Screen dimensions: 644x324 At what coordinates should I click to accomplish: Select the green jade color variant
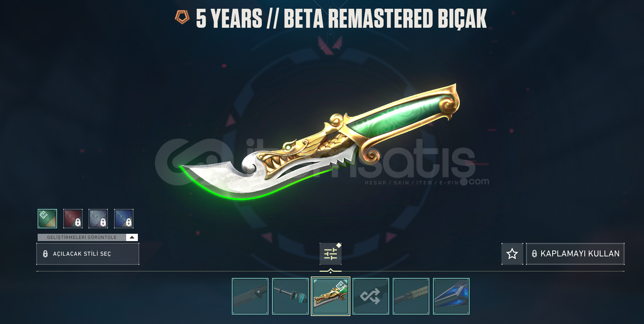click(x=47, y=218)
